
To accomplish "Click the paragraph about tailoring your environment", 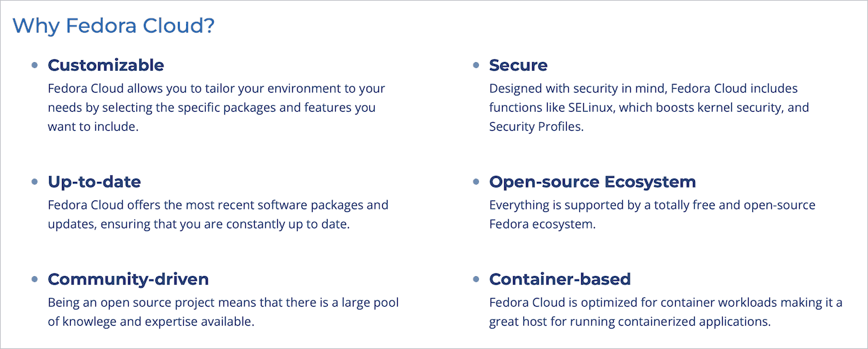I will 216,108.
